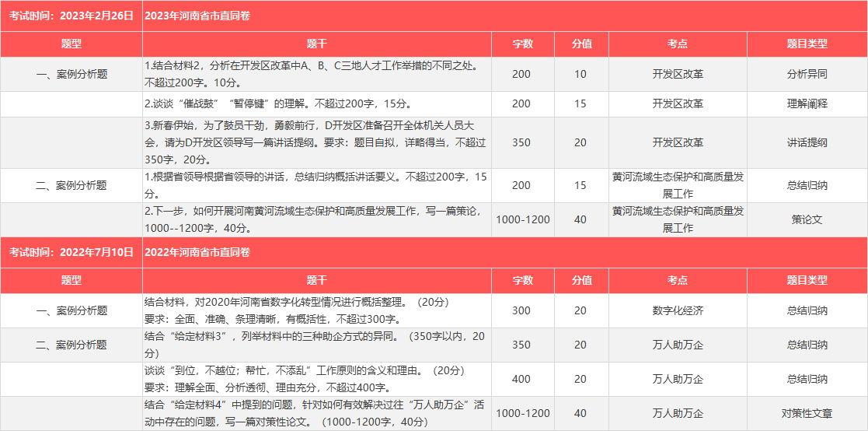Image resolution: width=868 pixels, height=431 pixels.
Task: Select the question comparing A、B、C三地人才工作举措
Action: [x=316, y=75]
